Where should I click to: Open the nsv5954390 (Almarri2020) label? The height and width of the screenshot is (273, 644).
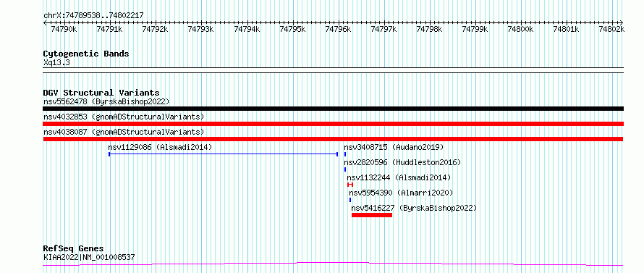(x=401, y=193)
